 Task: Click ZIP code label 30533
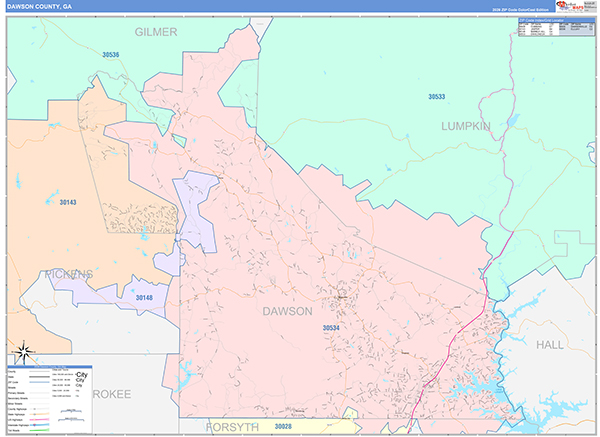437,96
